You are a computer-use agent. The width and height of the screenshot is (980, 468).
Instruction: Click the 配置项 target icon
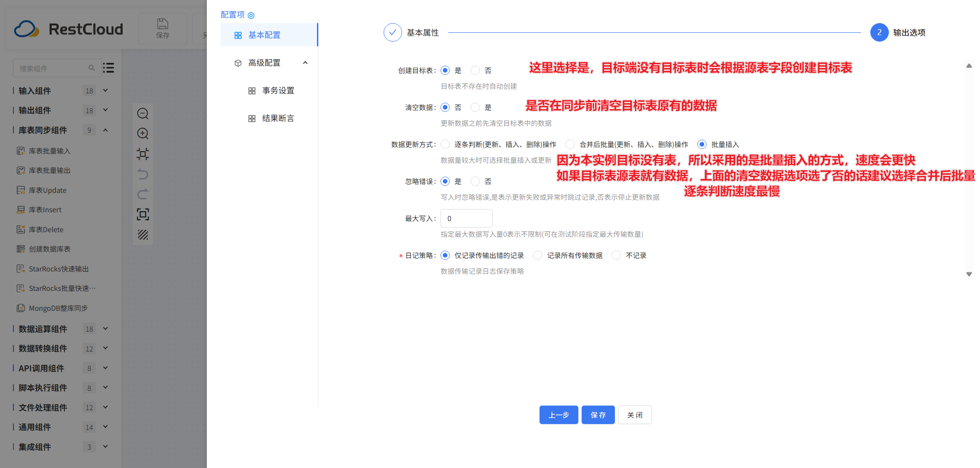click(x=251, y=15)
